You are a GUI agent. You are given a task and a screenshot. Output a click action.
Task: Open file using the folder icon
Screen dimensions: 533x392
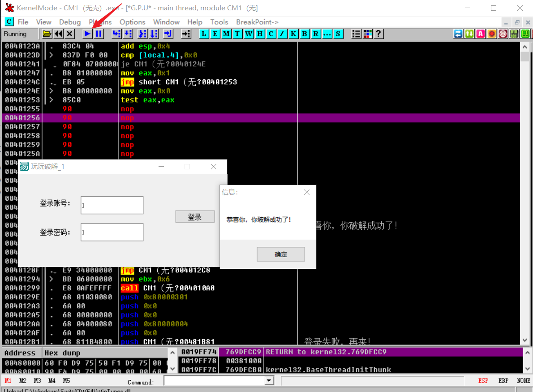coord(47,34)
